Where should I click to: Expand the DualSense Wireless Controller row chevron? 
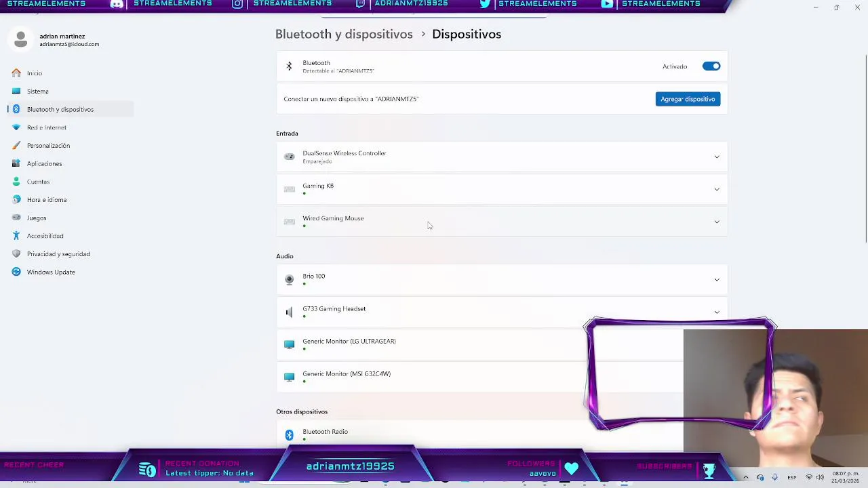(717, 157)
